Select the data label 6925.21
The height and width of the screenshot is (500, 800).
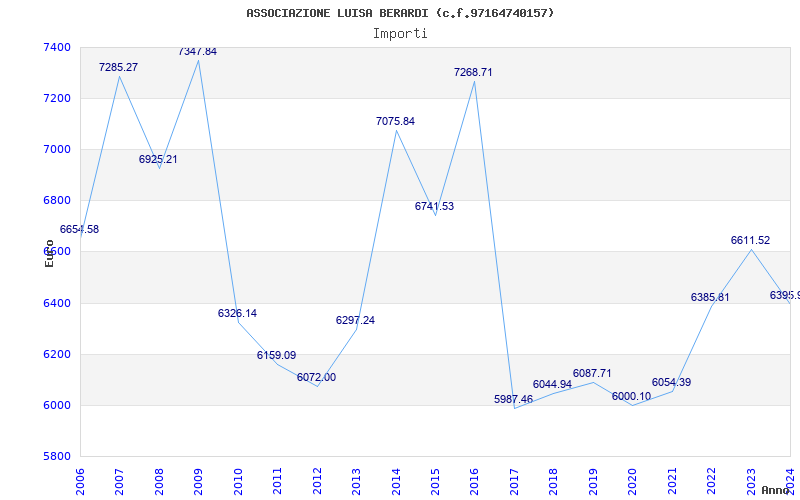pyautogui.click(x=158, y=159)
